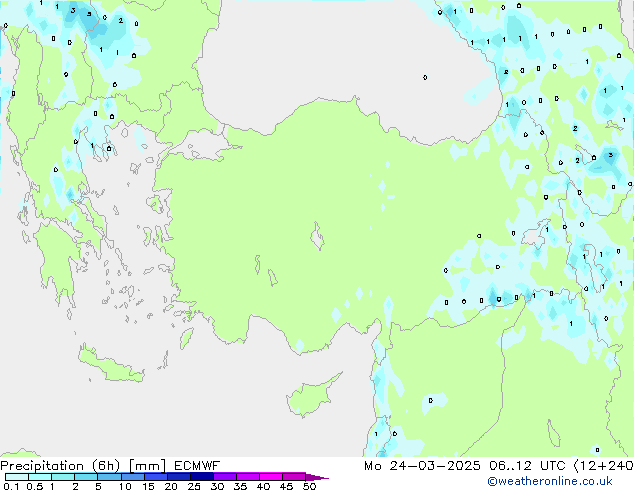This screenshot has height=490, width=634.
Task: Click the '(12+240' forecast offset text
Action: (603, 466)
